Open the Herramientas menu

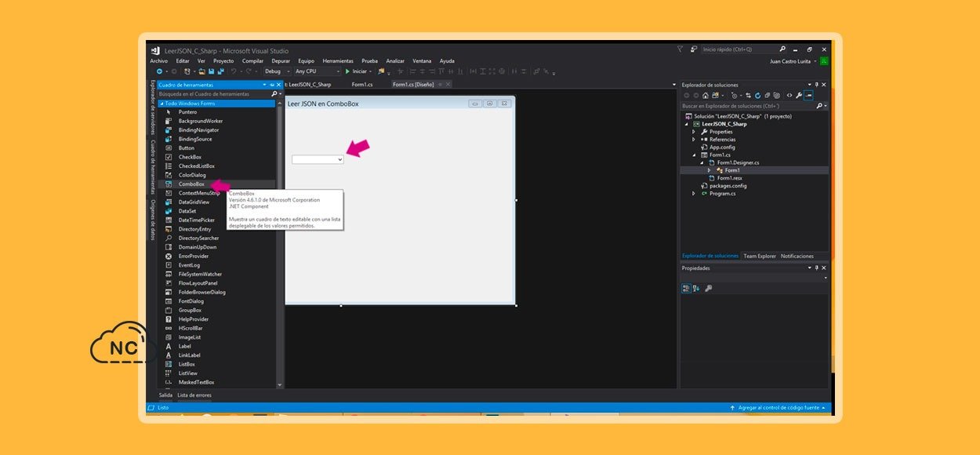[x=338, y=61]
